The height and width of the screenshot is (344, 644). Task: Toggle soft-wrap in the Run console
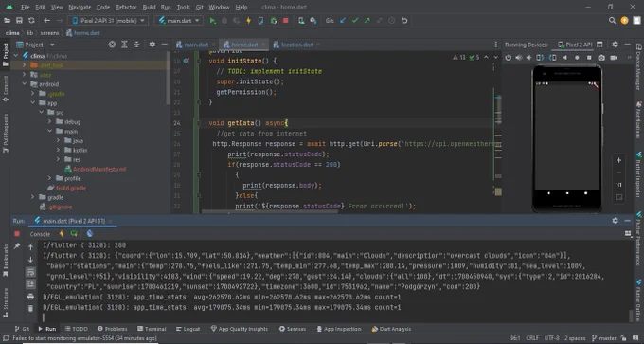point(31,272)
